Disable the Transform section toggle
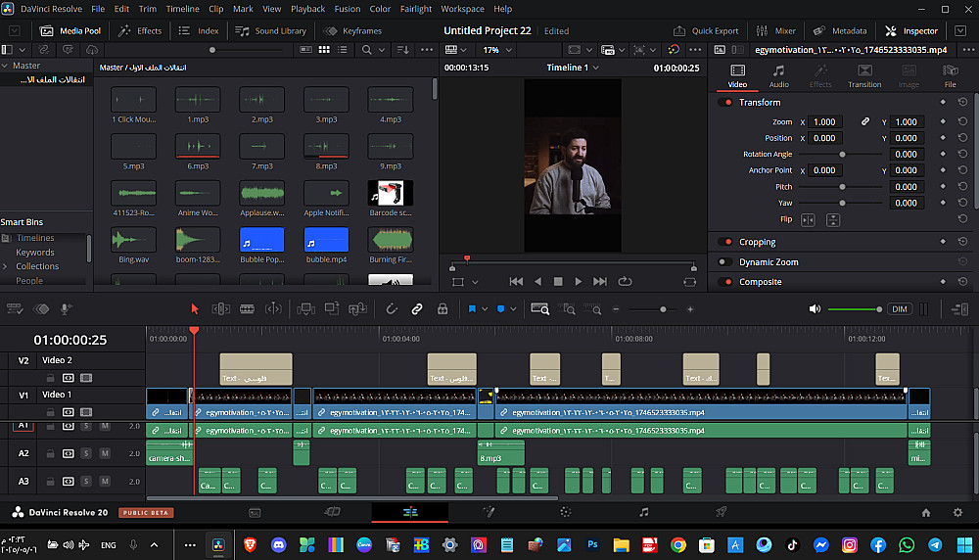The height and width of the screenshot is (560, 979). pyautogui.click(x=725, y=102)
